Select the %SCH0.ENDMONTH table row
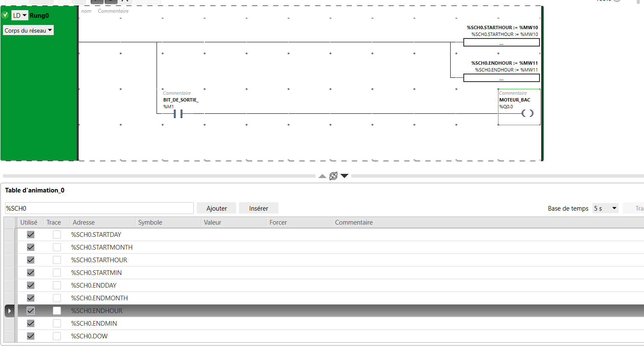This screenshot has width=644, height=346. (99, 298)
